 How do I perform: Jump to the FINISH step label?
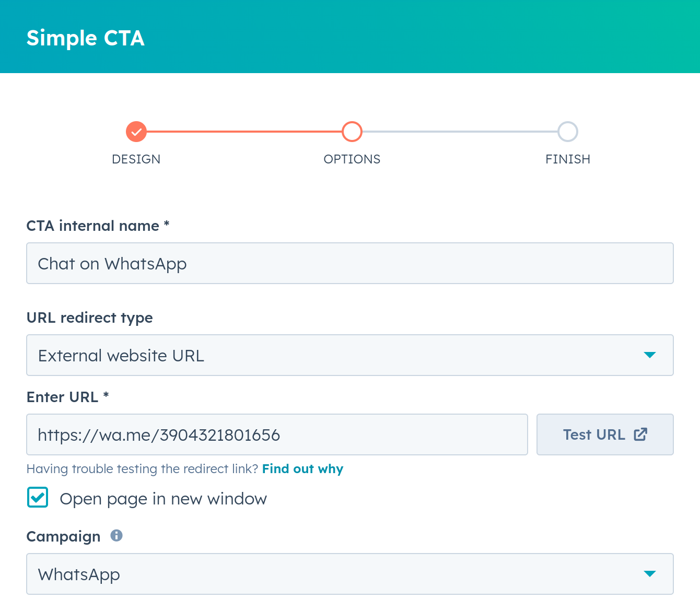click(568, 159)
